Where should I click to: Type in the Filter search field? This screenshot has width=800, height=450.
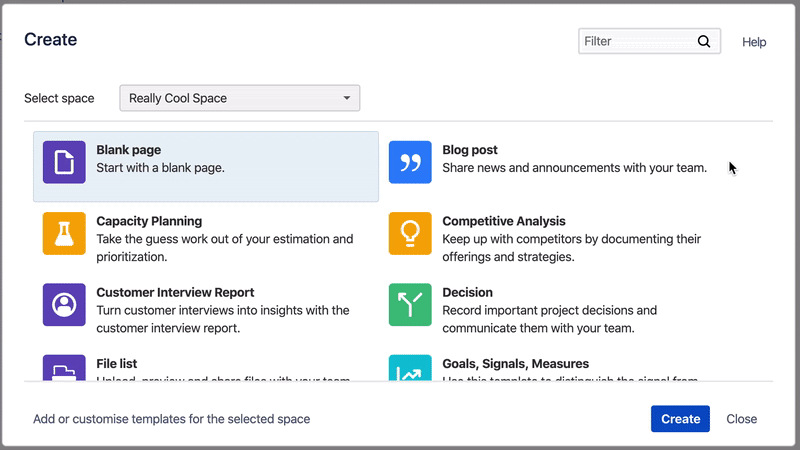[x=636, y=42]
